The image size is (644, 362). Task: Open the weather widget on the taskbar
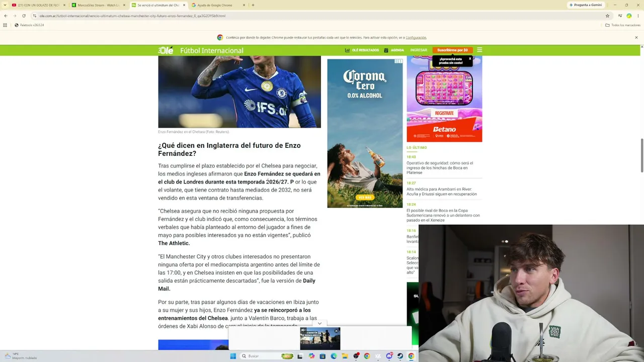click(x=20, y=356)
